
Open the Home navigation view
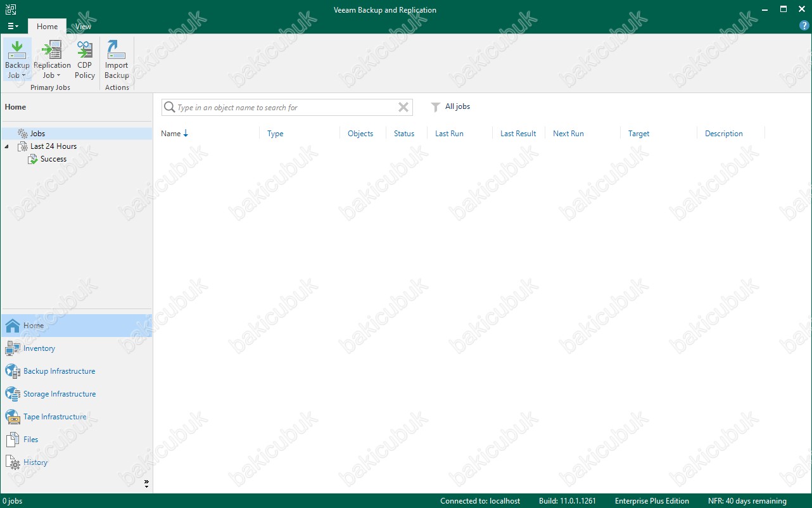[77, 326]
